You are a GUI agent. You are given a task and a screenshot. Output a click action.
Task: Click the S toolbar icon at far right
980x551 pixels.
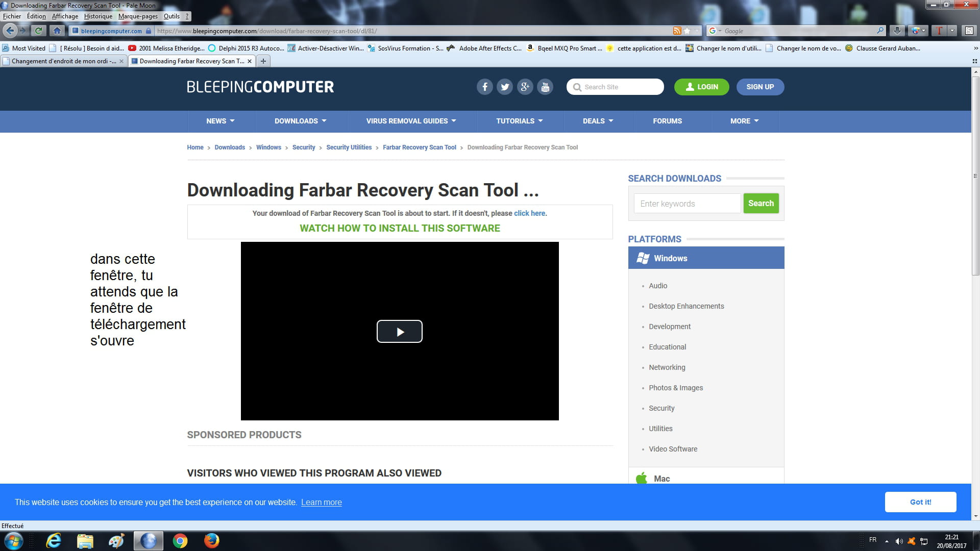pos(969,31)
